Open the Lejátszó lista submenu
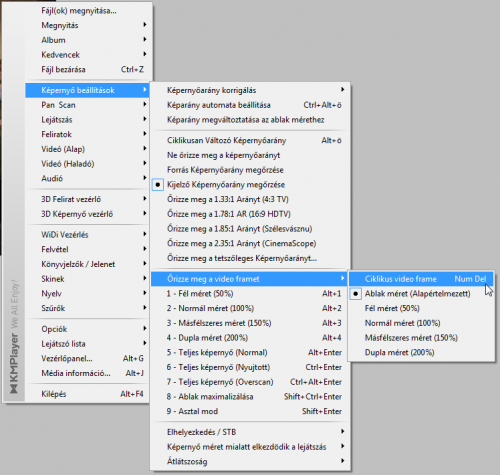Image resolution: width=500 pixels, height=475 pixels. point(87,344)
